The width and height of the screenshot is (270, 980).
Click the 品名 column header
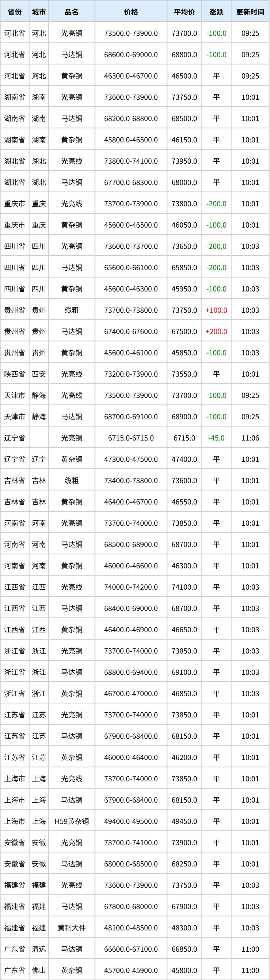[71, 12]
